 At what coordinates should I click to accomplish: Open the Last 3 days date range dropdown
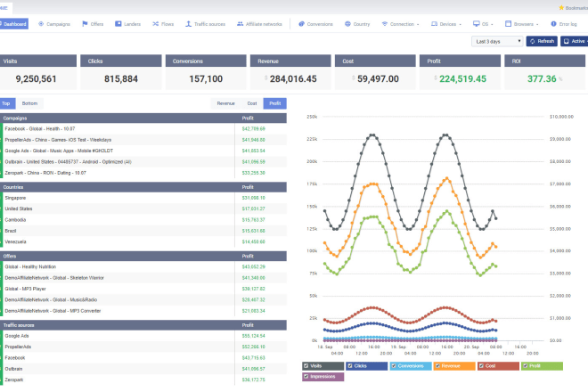(497, 41)
